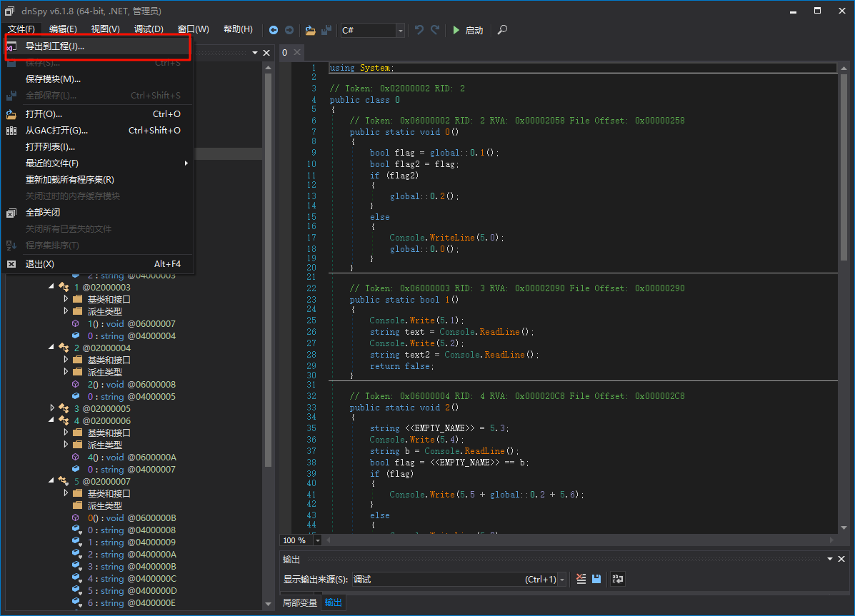Save output text using the floppy icon
Viewport: 855px width, 616px height.
point(597,579)
